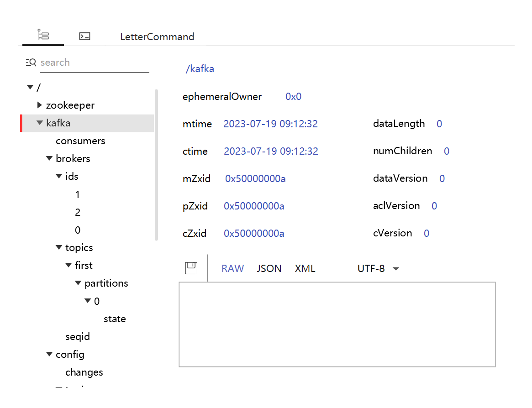The image size is (532, 408).
Task: Select broker id 2 node
Action: [x=78, y=212]
